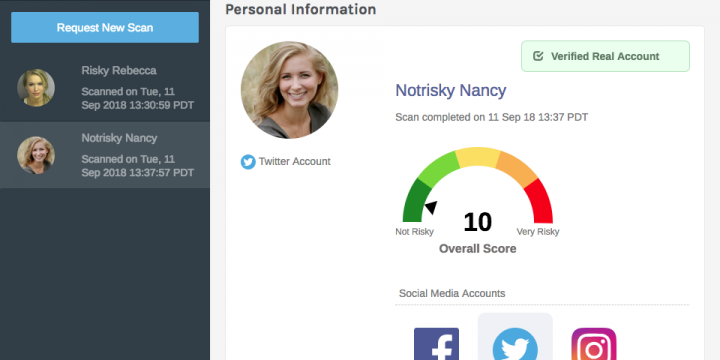Click the Request New Scan button
The image size is (720, 360).
click(x=105, y=28)
